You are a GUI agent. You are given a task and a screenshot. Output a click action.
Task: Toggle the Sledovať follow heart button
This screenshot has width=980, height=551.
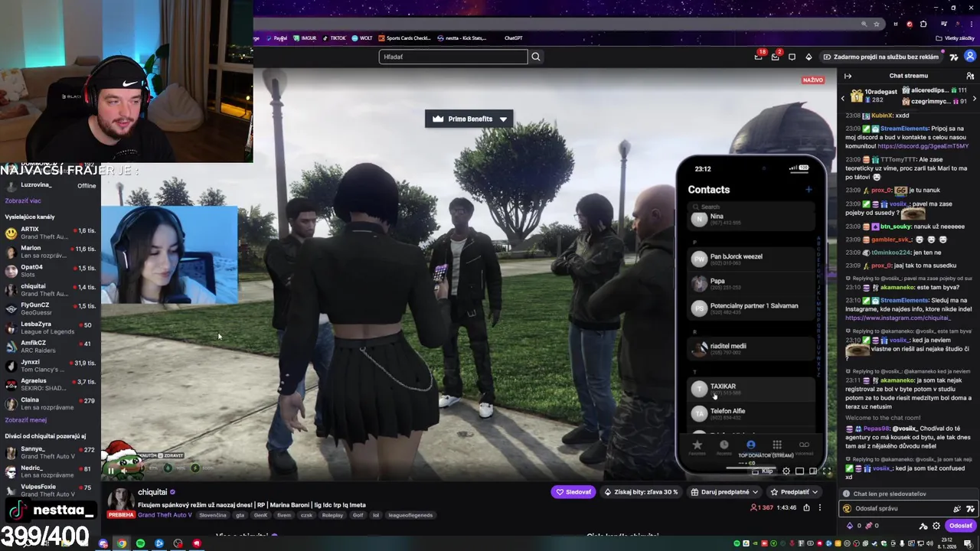tap(573, 492)
